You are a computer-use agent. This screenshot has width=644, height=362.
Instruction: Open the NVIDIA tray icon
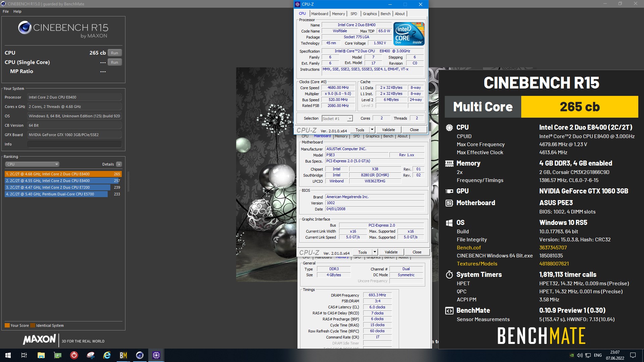pos(572,355)
